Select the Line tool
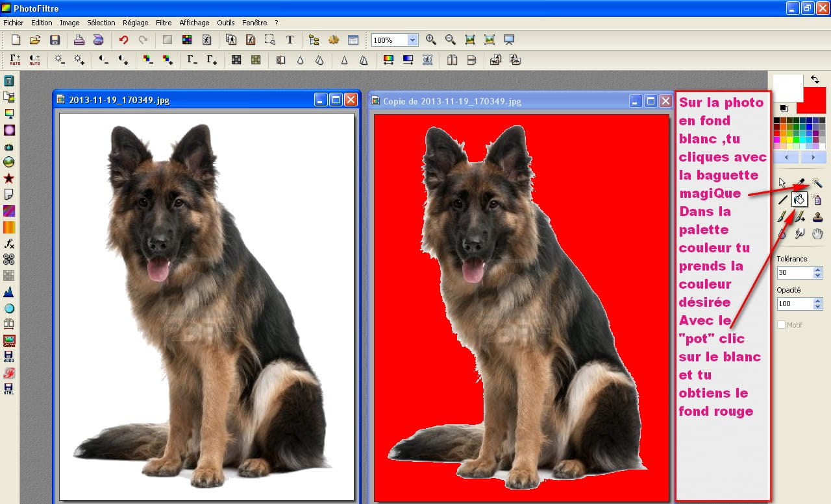This screenshot has width=831, height=504. coord(782,200)
